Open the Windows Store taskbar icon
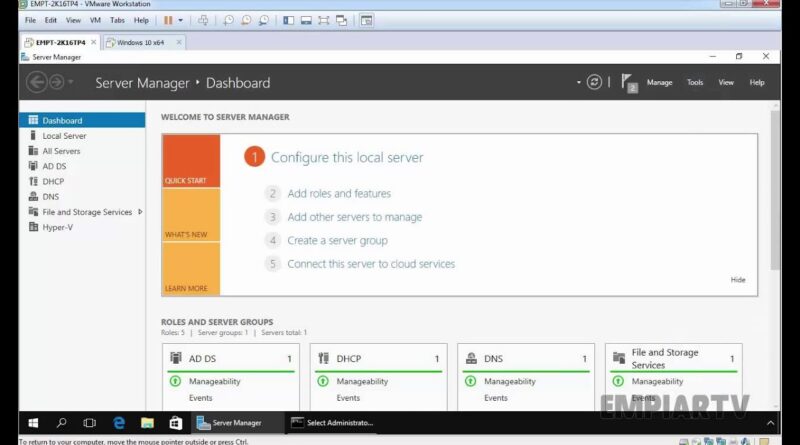The height and width of the screenshot is (445, 800). coord(176,423)
